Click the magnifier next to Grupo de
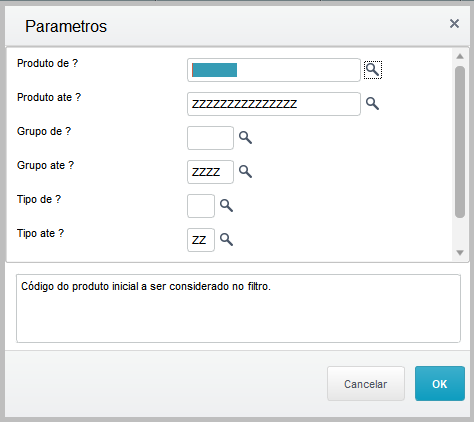 click(x=245, y=137)
